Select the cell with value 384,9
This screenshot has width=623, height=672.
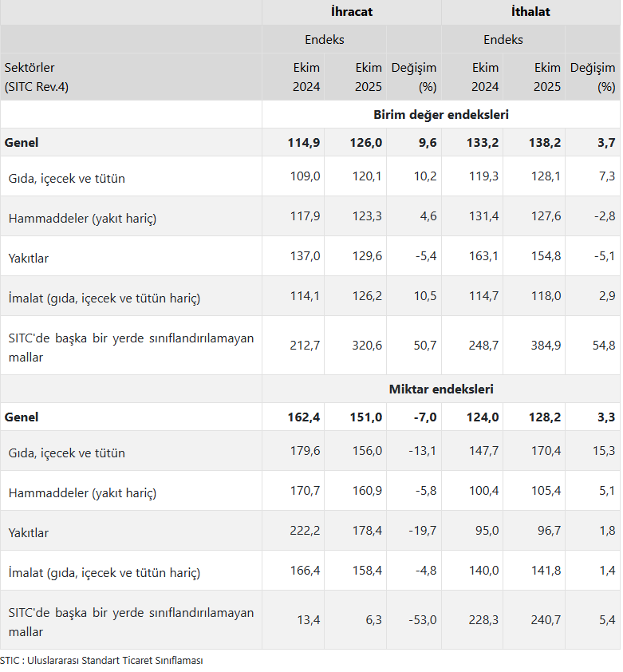(x=546, y=346)
